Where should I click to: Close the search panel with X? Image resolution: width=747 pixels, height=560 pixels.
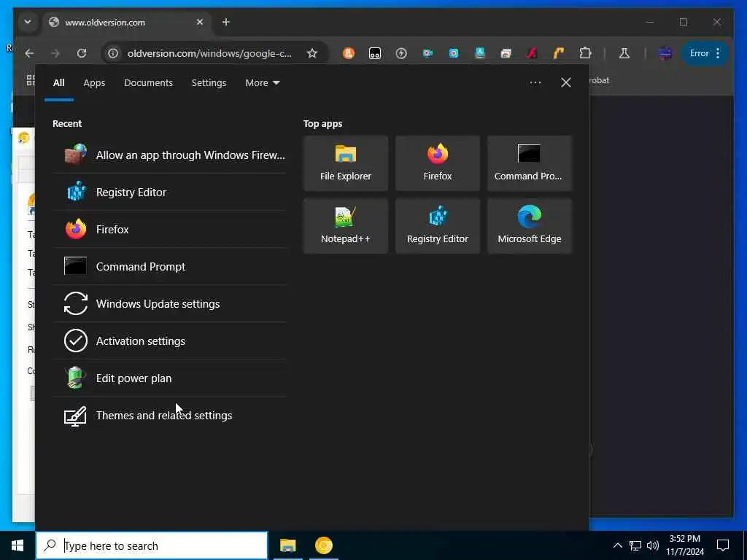(x=565, y=83)
